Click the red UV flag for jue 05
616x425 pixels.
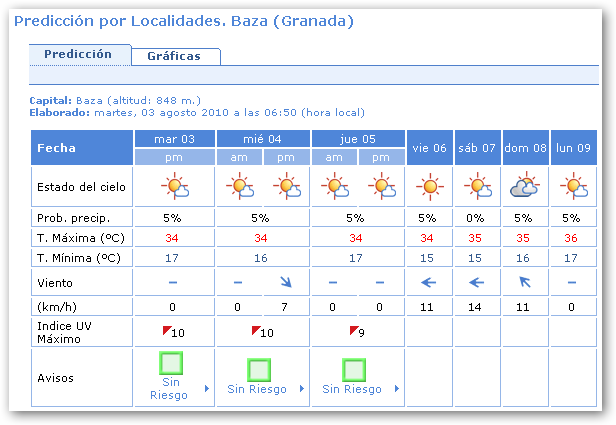click(x=353, y=329)
